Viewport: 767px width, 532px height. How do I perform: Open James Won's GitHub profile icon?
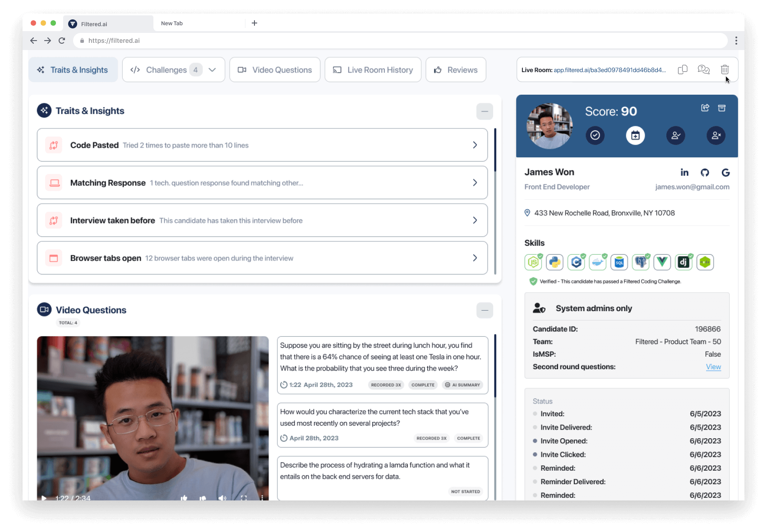point(705,172)
